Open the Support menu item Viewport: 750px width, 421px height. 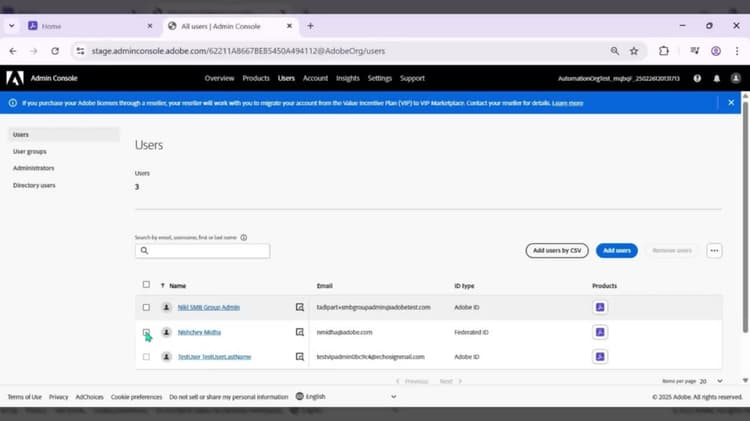click(412, 78)
